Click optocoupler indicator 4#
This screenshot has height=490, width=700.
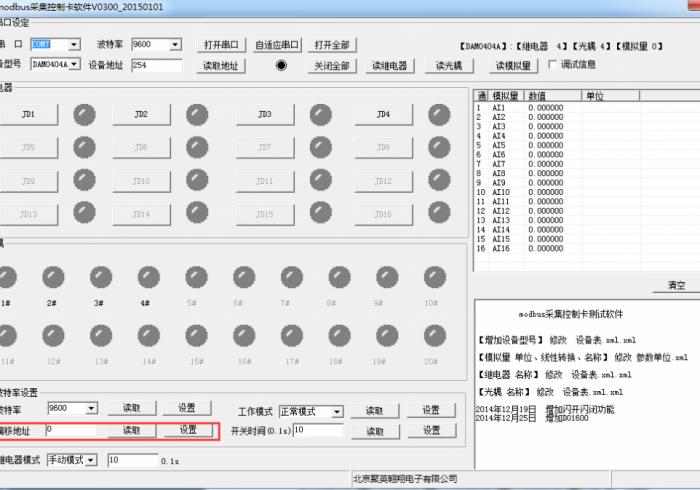[x=146, y=277]
